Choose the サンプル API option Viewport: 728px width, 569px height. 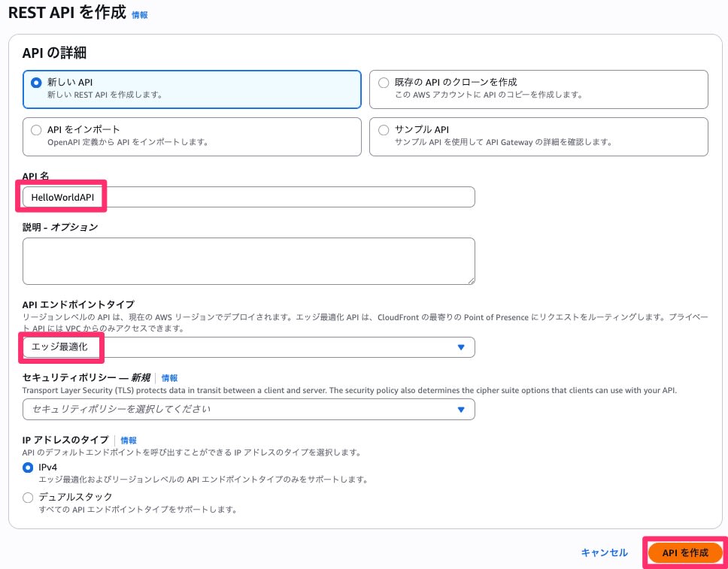384,129
